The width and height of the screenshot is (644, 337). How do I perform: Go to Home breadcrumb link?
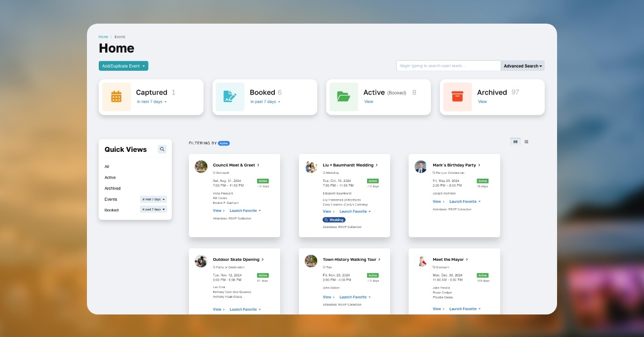click(103, 37)
